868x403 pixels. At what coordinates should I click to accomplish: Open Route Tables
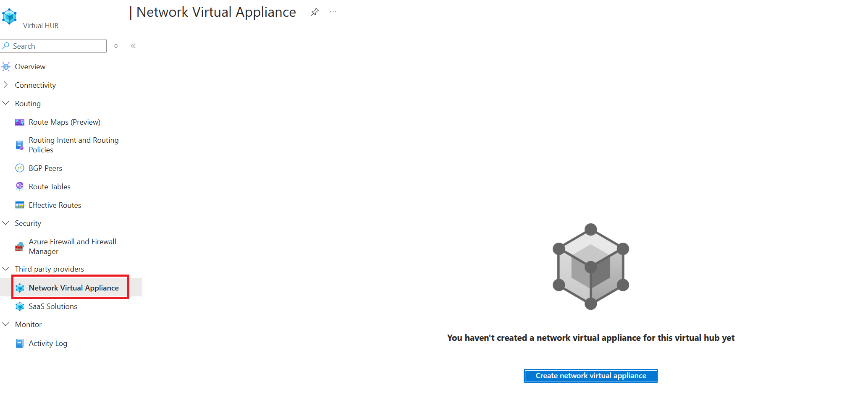click(x=50, y=187)
